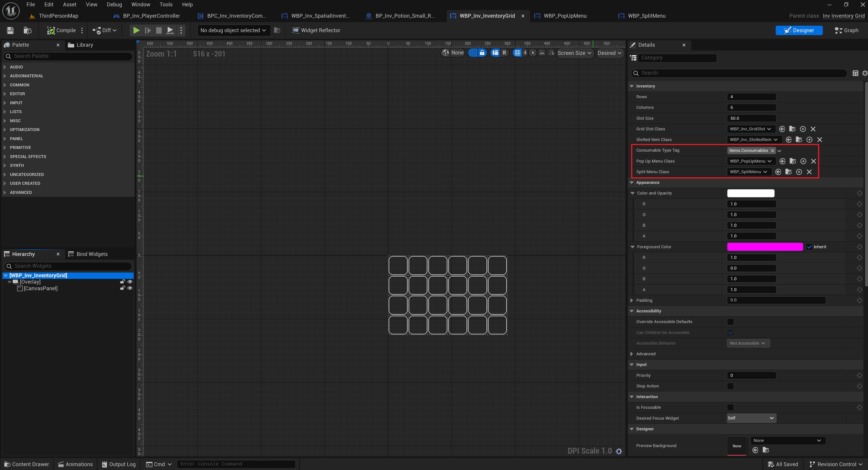Open the Tools menu
This screenshot has width=868, height=470.
pyautogui.click(x=166, y=4)
